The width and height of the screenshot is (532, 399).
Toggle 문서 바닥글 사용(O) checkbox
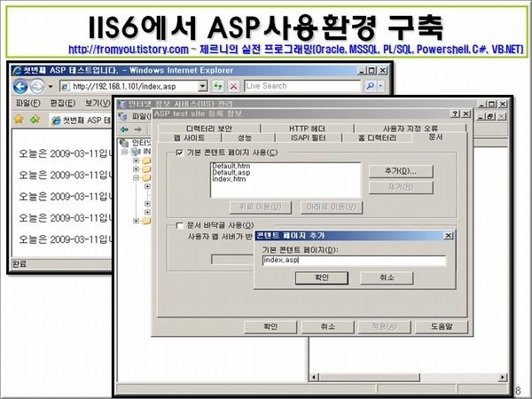(x=179, y=225)
